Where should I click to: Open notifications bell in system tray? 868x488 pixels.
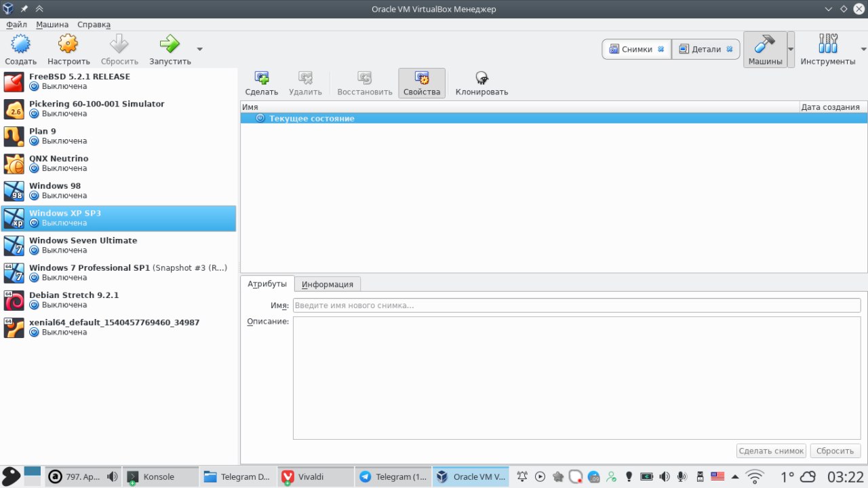click(x=523, y=476)
